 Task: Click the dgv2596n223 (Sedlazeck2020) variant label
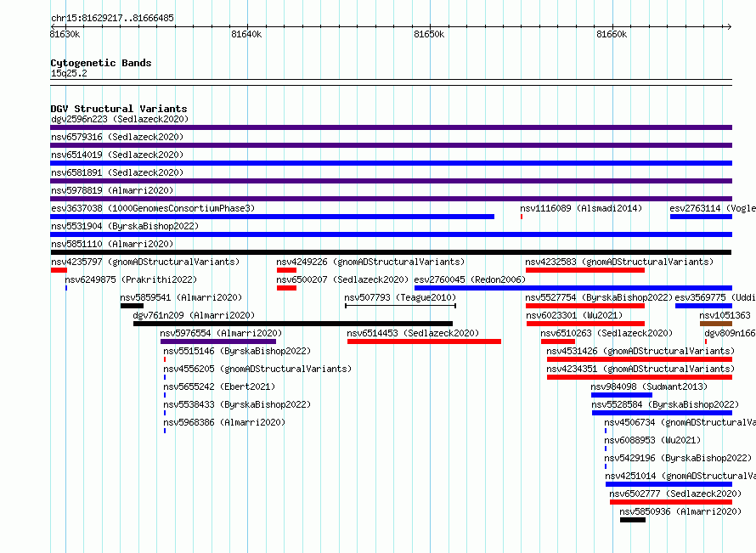[x=120, y=119]
